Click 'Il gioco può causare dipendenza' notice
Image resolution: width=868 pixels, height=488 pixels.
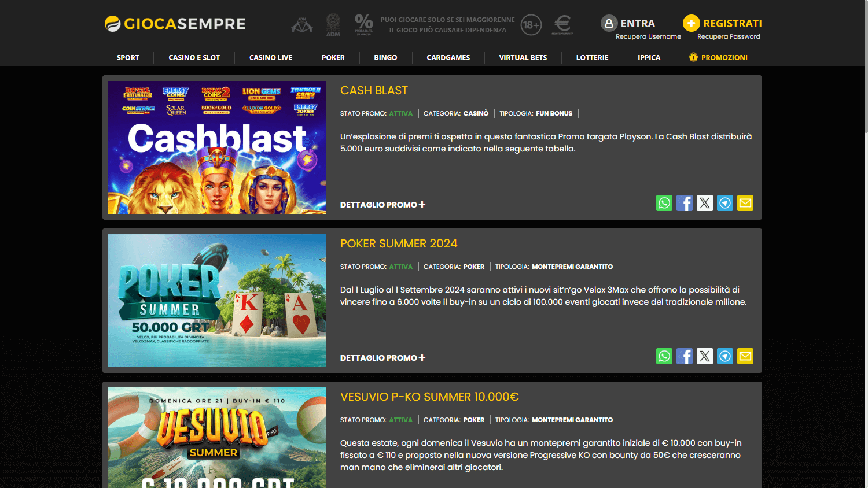click(x=447, y=30)
